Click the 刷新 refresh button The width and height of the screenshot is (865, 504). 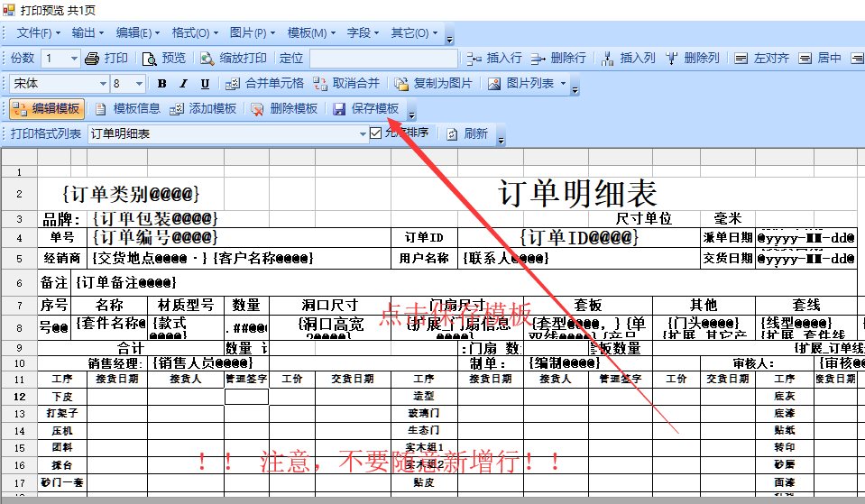coord(467,133)
